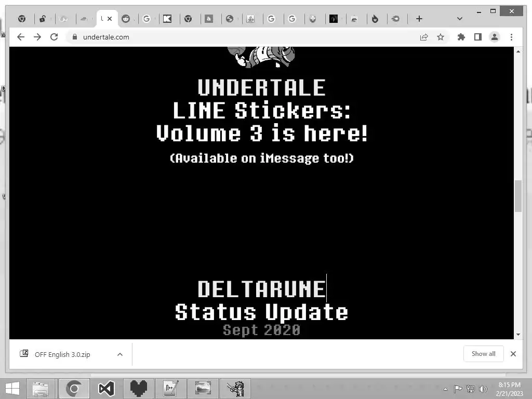The width and height of the screenshot is (532, 399).
Task: Bookmark this page with the star icon
Action: click(441, 37)
